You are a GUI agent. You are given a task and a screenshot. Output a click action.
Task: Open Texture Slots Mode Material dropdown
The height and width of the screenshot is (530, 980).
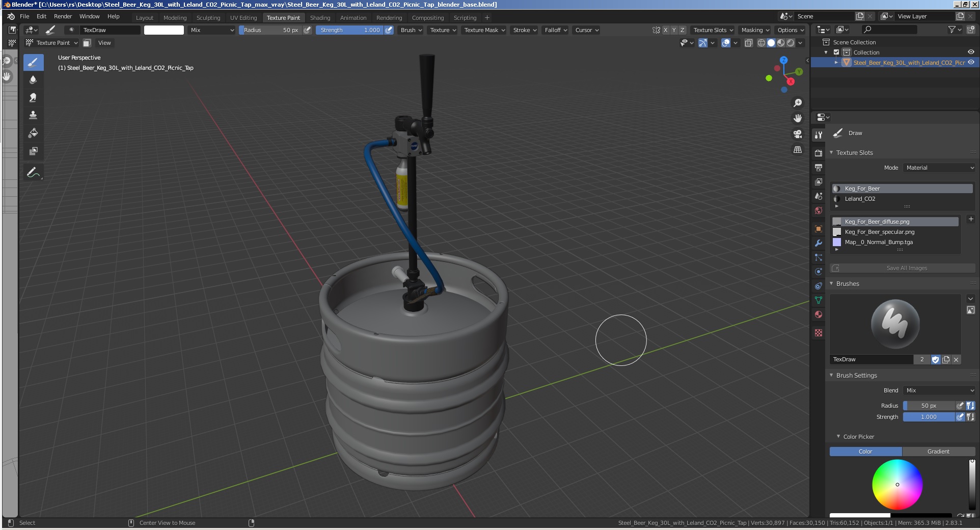pyautogui.click(x=939, y=168)
